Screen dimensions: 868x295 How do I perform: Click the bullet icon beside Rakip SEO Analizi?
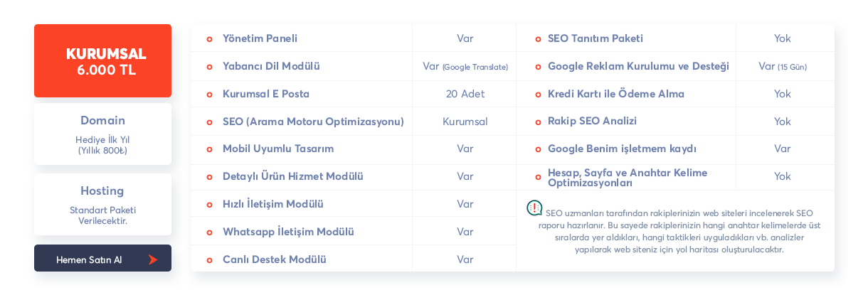click(538, 122)
